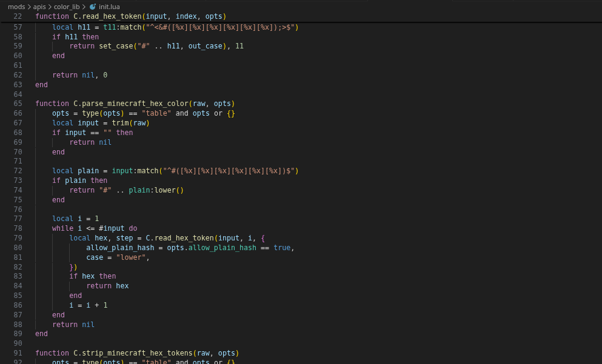
Task: Open the "mods" breadcrumb folder
Action: coord(16,7)
